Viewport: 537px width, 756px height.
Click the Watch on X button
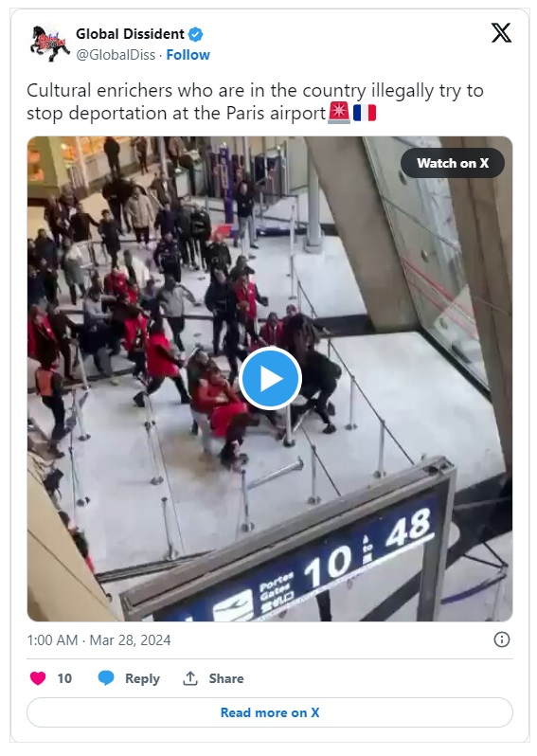[453, 163]
